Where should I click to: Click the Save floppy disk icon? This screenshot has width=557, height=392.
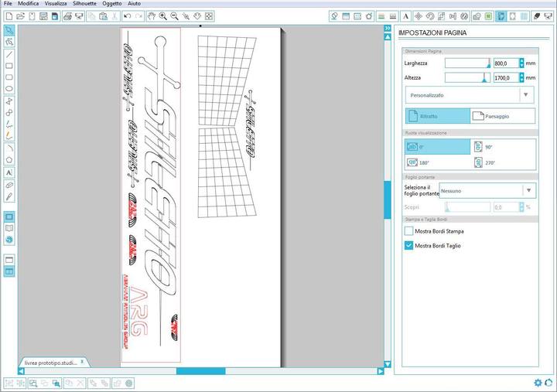tap(43, 16)
